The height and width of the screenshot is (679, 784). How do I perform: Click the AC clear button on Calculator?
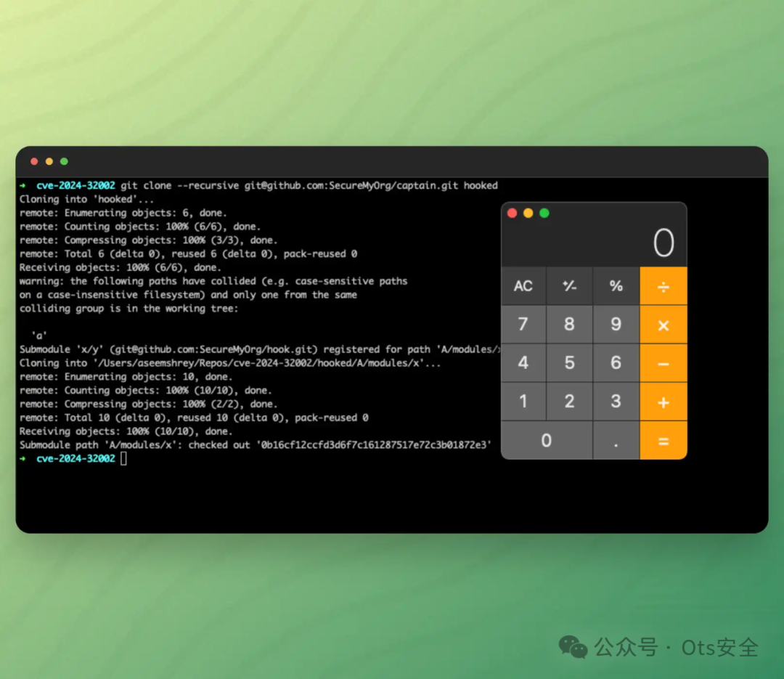[523, 286]
